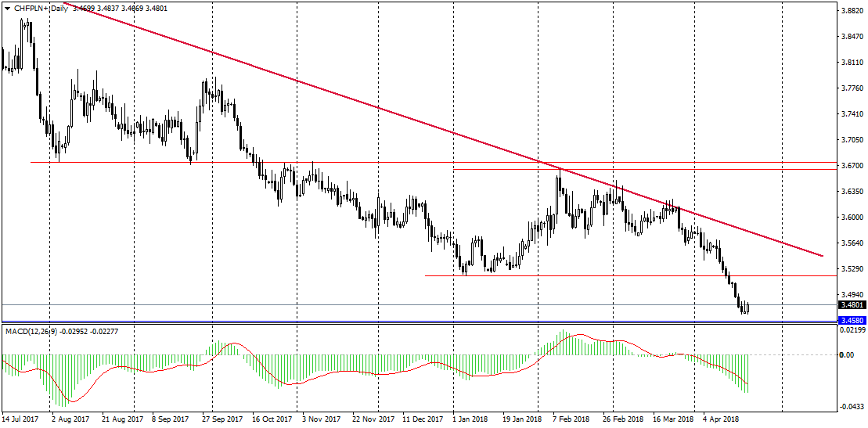Click the -0.0433 MACD scale value

point(853,407)
